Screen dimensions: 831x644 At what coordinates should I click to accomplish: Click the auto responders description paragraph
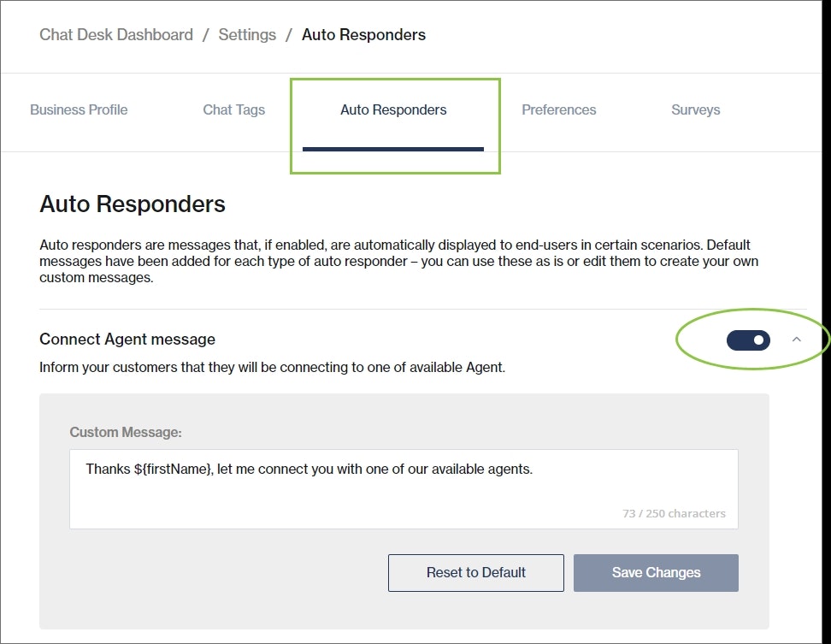[398, 262]
